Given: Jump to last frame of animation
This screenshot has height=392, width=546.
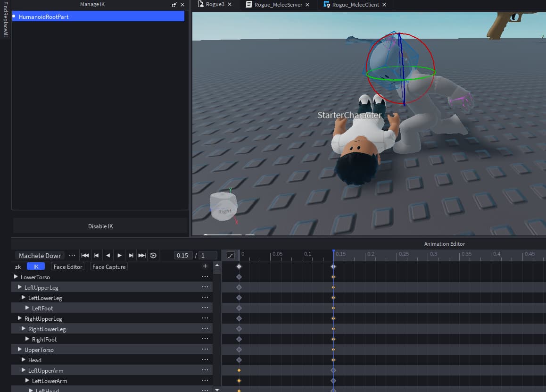Looking at the screenshot, I should click(142, 255).
